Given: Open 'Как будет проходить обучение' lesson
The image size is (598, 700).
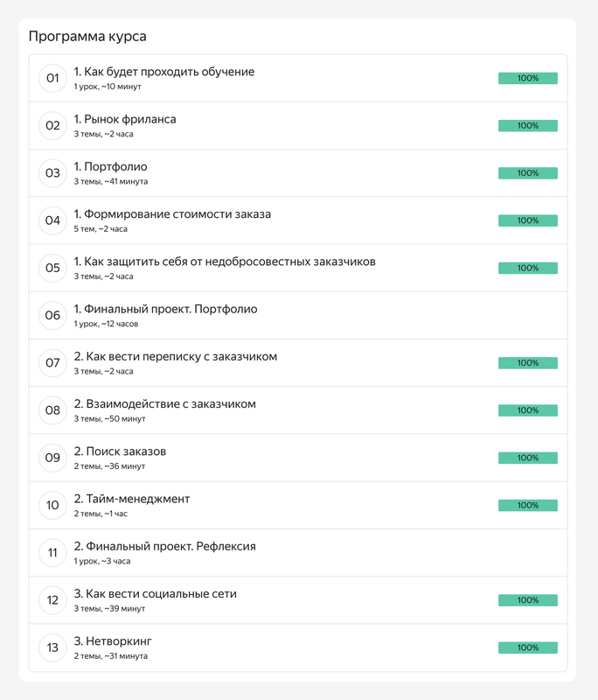Looking at the screenshot, I should point(164,72).
